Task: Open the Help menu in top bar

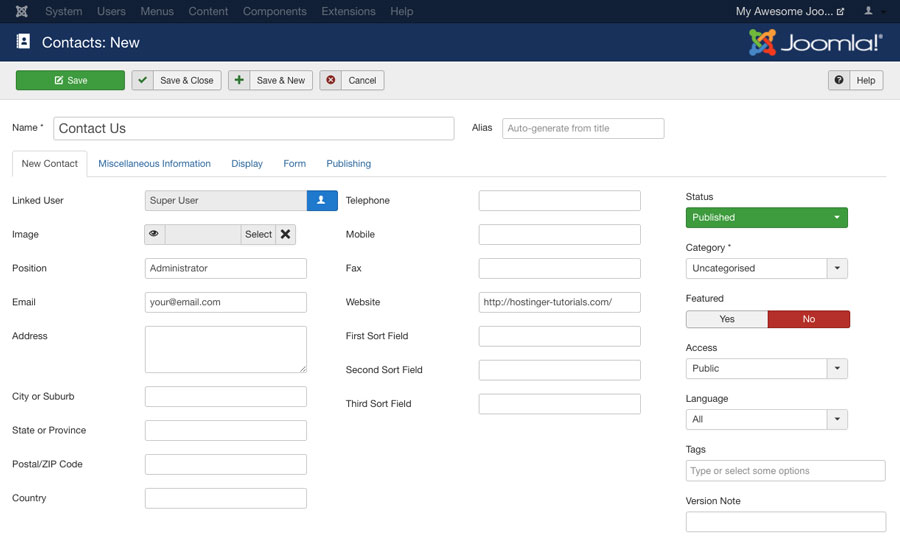Action: [x=402, y=11]
